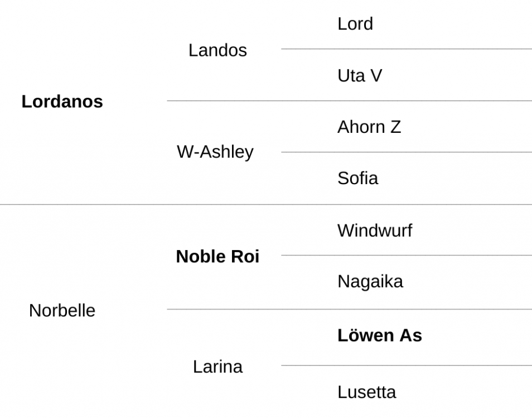Screen dimensions: 532x418
Task: Open Ahorn Z in the pedigree
Action: pos(369,127)
